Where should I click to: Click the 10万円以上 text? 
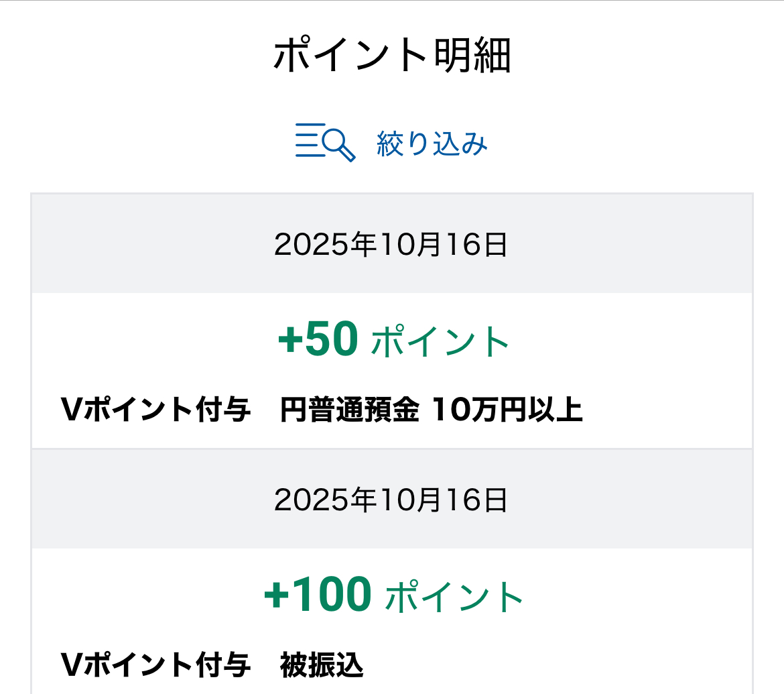click(x=507, y=410)
